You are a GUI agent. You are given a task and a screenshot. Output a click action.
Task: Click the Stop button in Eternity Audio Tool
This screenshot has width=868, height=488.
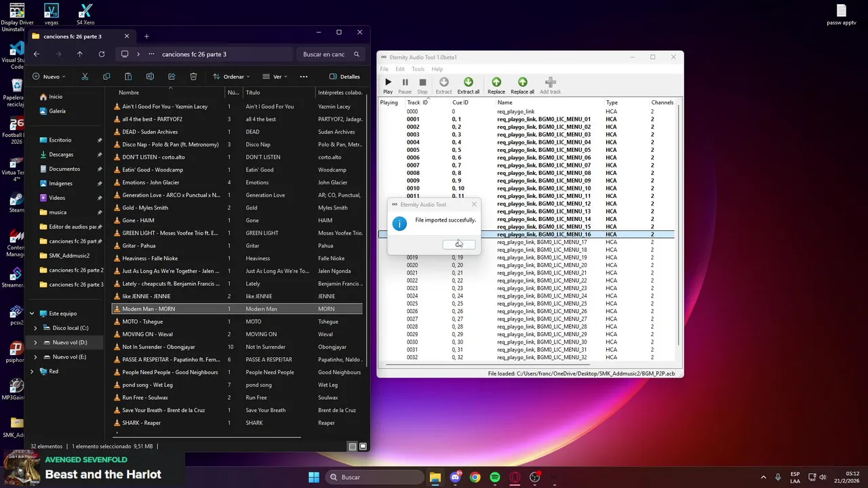pos(422,85)
